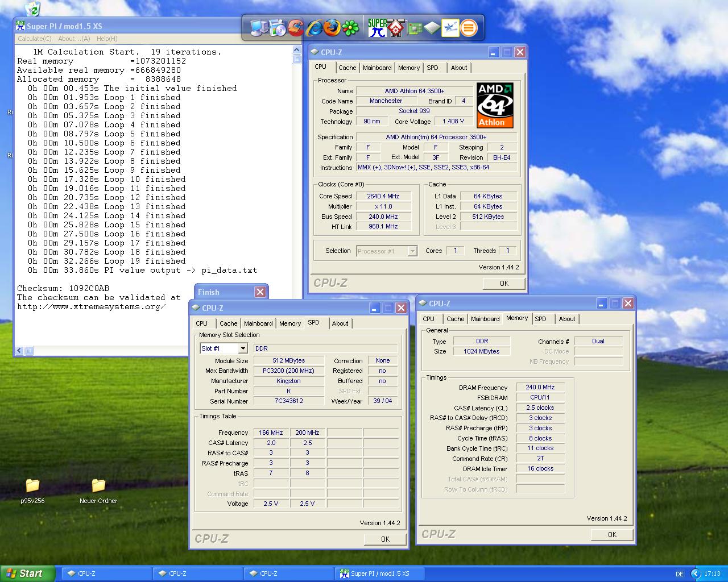The image size is (728, 582).
Task: Select Cache tab in SPD window
Action: click(x=229, y=323)
